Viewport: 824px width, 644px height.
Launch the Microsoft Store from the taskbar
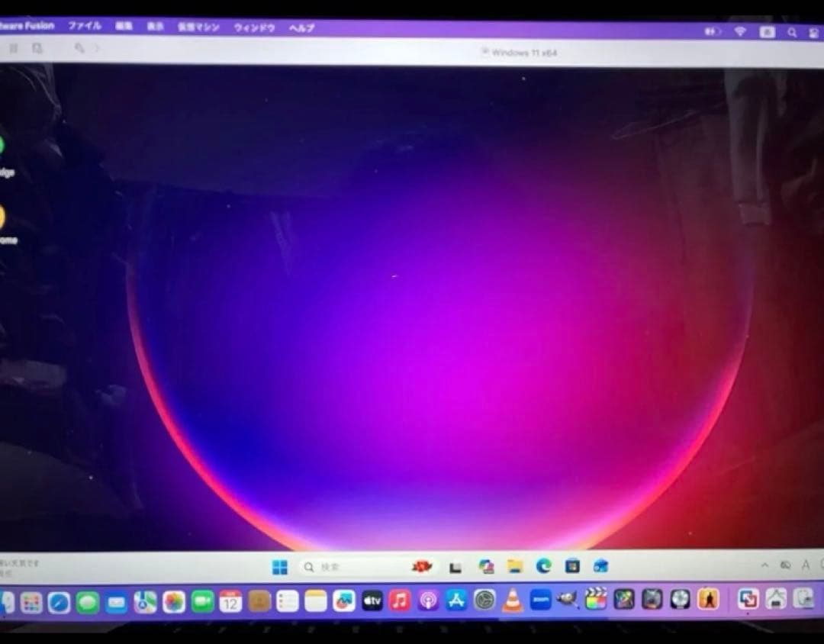click(571, 567)
